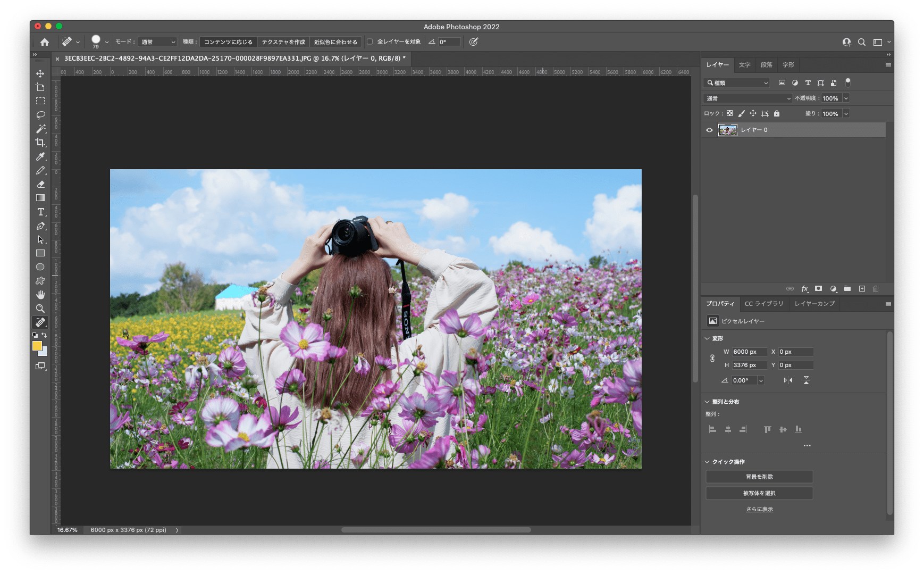Image resolution: width=924 pixels, height=574 pixels.
Task: Hide レイヤー 0 with eye icon
Action: click(x=709, y=130)
